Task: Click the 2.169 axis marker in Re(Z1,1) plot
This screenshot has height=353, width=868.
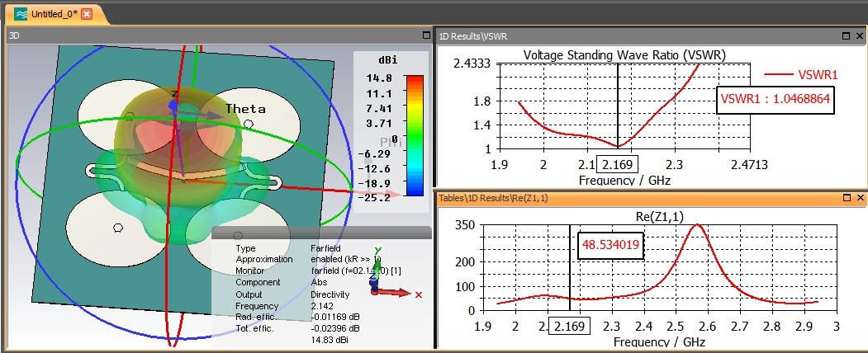Action: (x=570, y=326)
